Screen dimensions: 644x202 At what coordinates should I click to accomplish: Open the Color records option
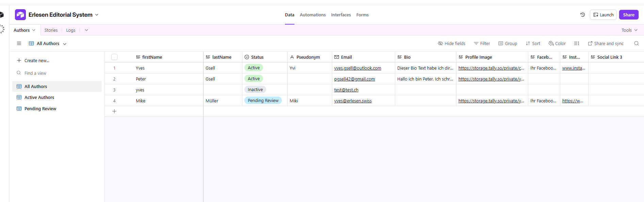557,43
